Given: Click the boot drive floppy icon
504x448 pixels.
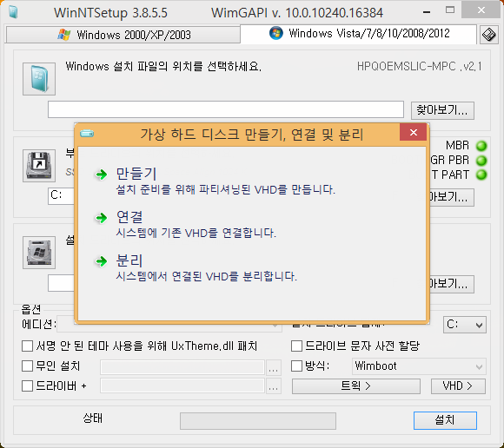Looking at the screenshot, I should click(x=39, y=166).
